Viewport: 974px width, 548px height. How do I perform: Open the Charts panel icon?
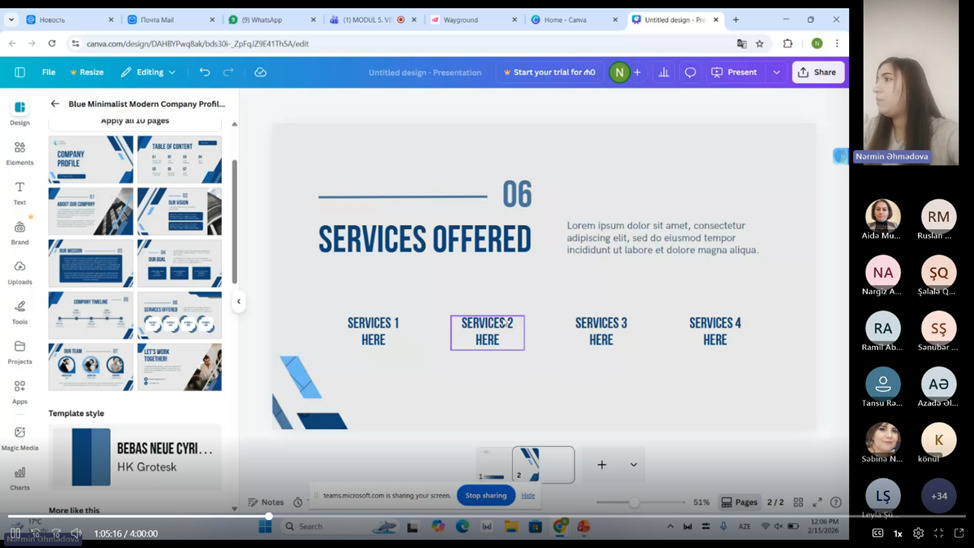pyautogui.click(x=20, y=476)
